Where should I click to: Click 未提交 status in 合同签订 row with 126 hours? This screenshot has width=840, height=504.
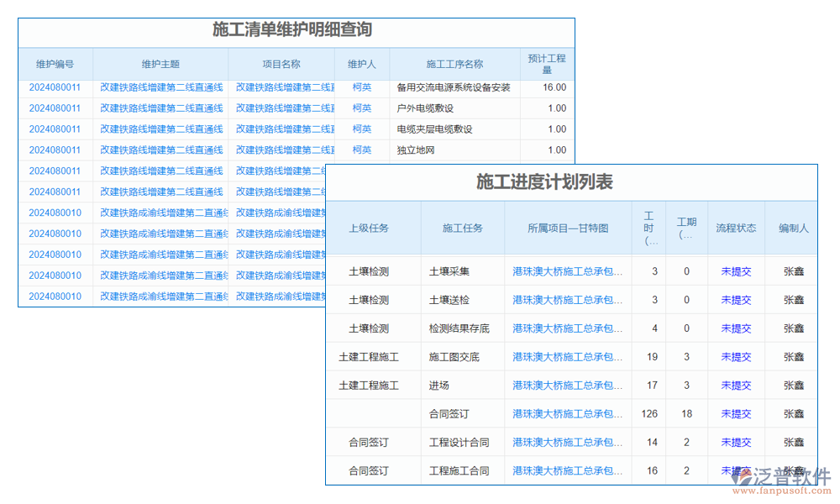737,413
